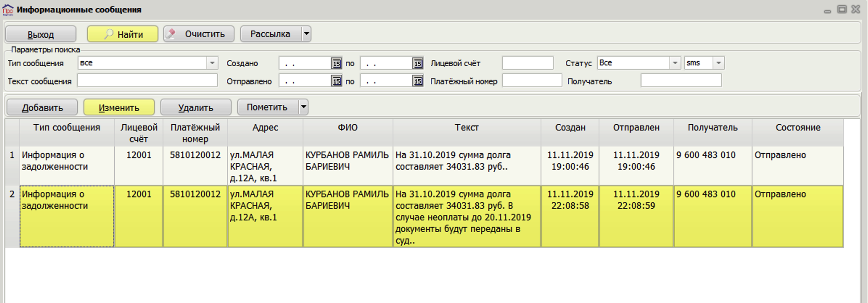
Task: Focus the Лицевой счёт input field
Action: [528, 63]
